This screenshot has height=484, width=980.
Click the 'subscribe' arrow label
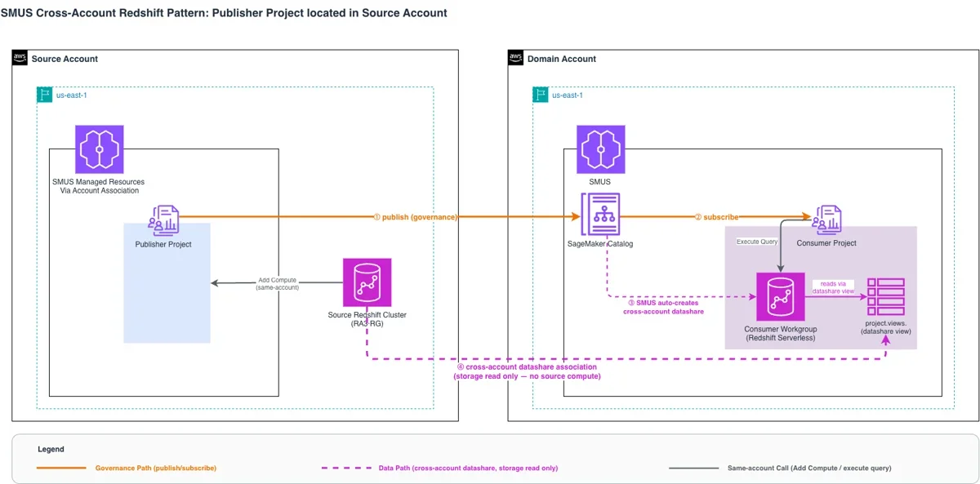[716, 217]
